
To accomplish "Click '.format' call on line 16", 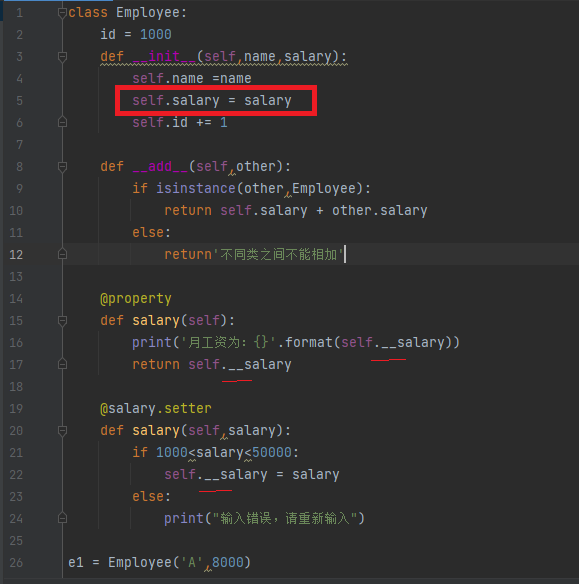I will tap(305, 342).
